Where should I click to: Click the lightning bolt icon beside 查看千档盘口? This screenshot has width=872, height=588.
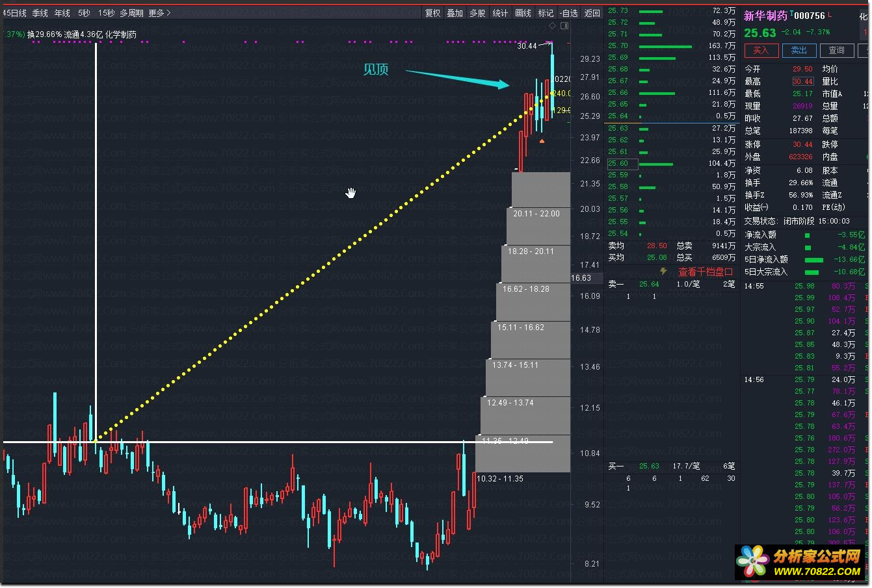click(664, 272)
